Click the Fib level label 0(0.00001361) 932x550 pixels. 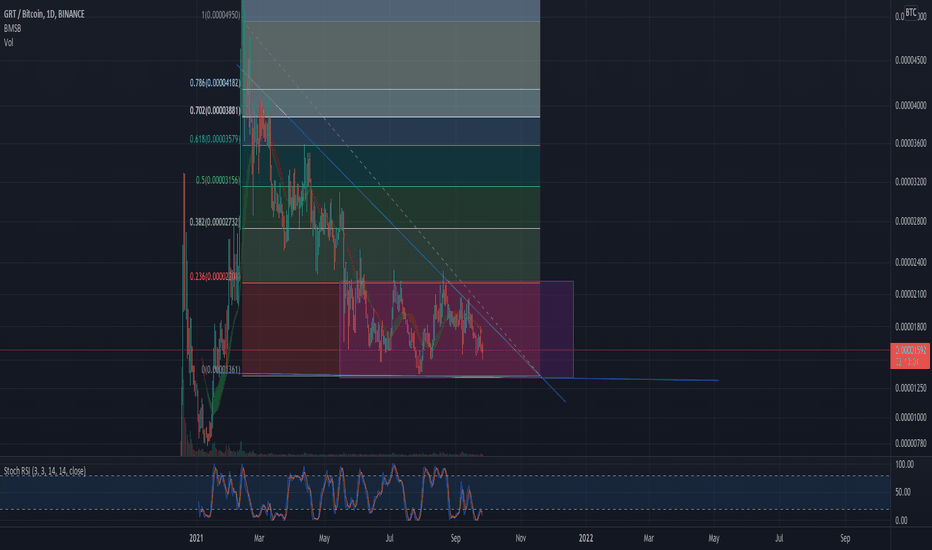(x=221, y=370)
